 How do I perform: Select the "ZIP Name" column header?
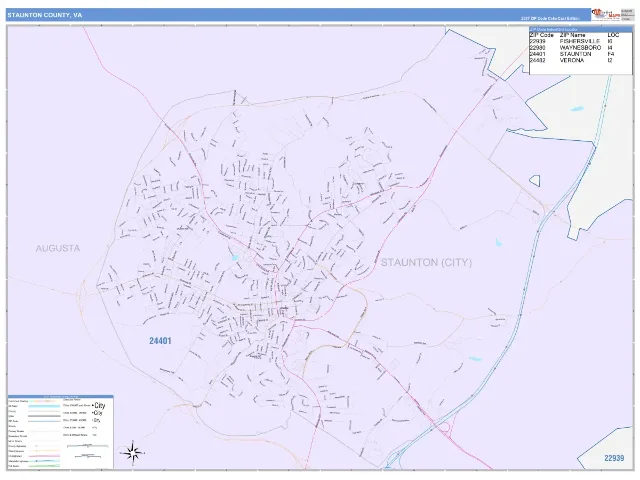(572, 35)
